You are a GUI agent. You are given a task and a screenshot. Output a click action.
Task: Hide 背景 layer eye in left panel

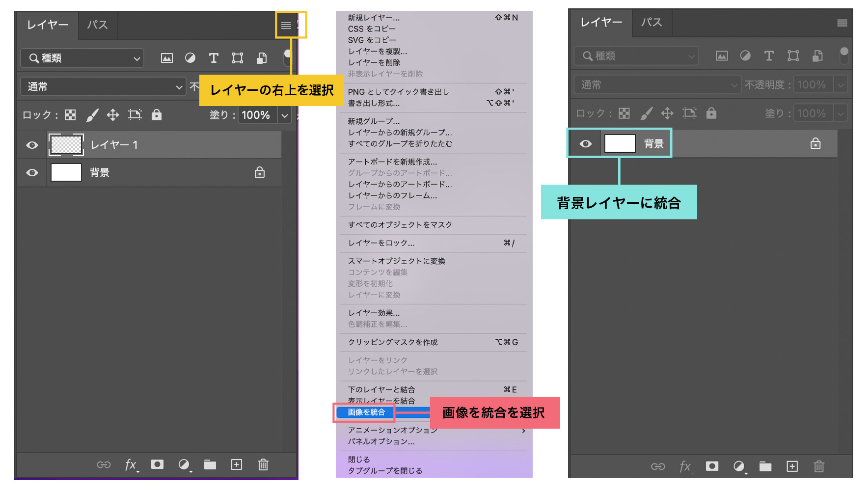click(x=32, y=172)
